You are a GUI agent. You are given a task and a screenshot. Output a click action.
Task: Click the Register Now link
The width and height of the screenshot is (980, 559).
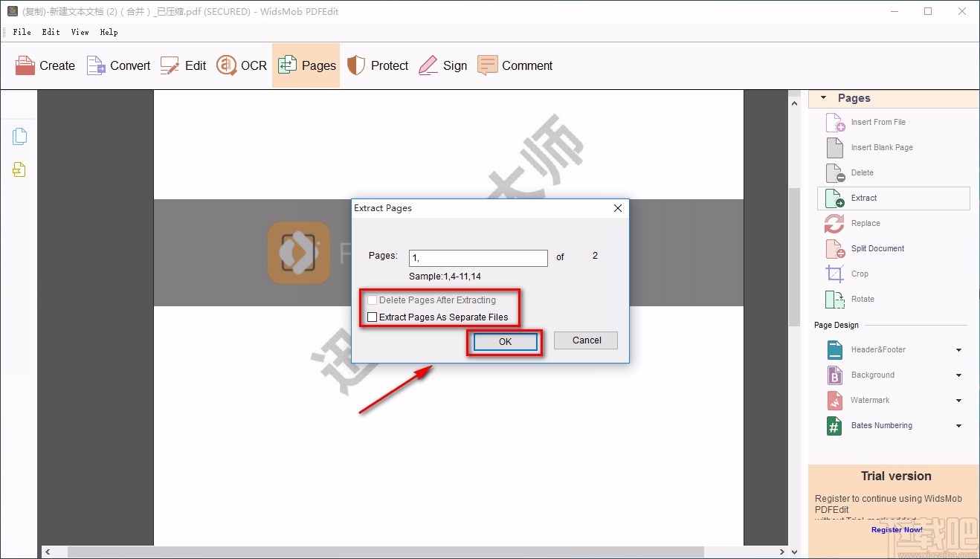click(896, 529)
